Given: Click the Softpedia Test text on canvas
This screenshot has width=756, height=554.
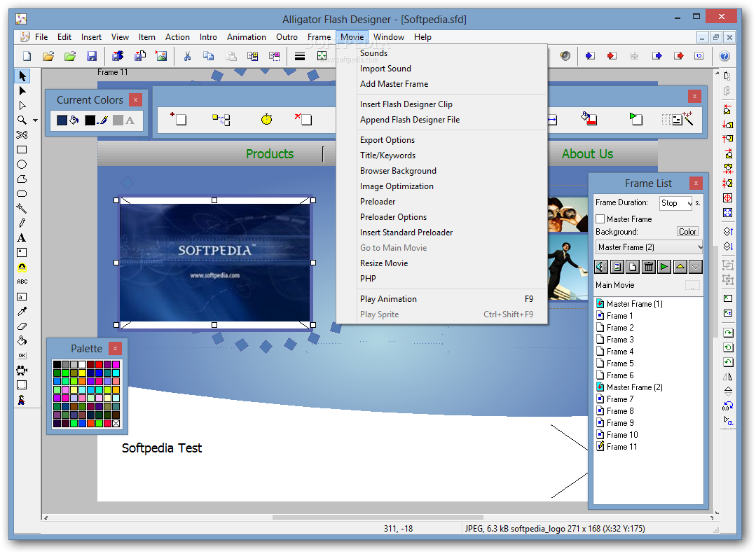Looking at the screenshot, I should click(x=162, y=448).
